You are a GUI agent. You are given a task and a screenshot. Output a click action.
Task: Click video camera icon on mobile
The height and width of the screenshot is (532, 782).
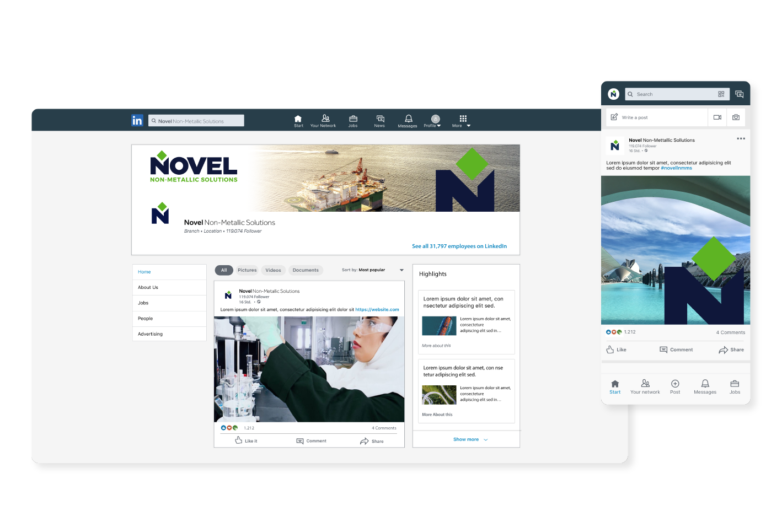pyautogui.click(x=717, y=117)
